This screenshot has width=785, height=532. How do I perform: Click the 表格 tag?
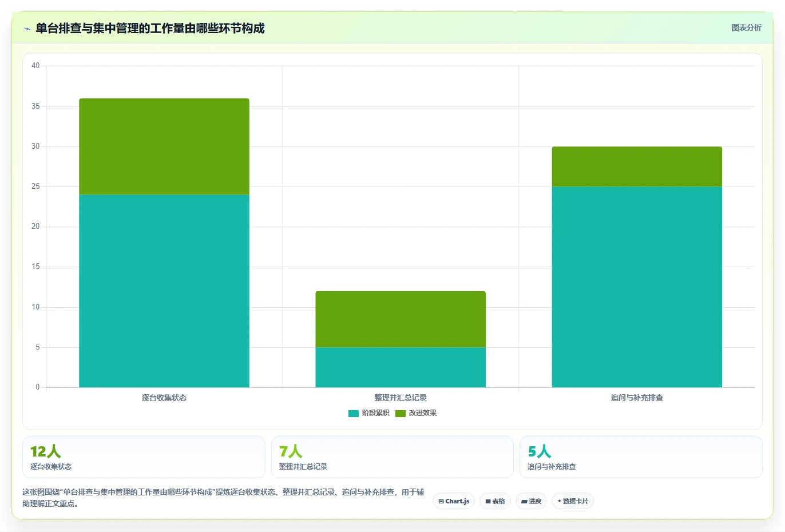(x=495, y=501)
